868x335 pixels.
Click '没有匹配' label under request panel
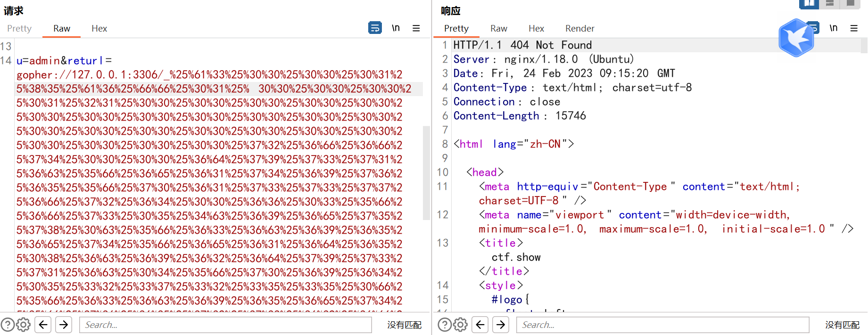click(405, 325)
